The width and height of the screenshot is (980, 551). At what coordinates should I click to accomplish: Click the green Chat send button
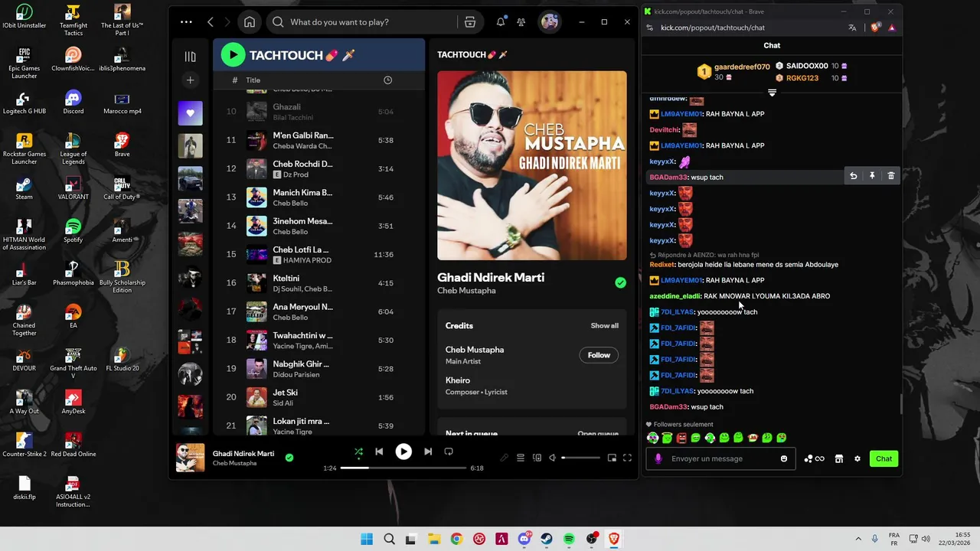click(x=884, y=458)
